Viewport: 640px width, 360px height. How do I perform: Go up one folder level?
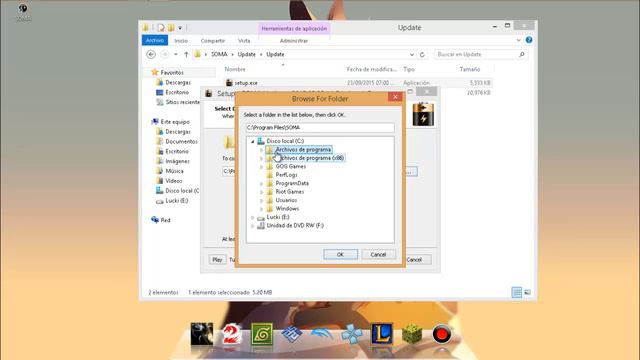pos(186,54)
